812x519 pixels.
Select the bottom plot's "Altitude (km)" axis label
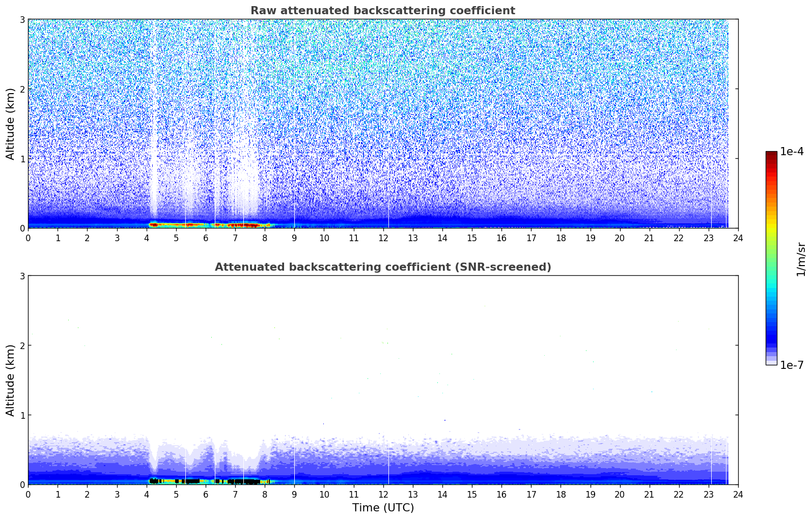[x=11, y=380]
